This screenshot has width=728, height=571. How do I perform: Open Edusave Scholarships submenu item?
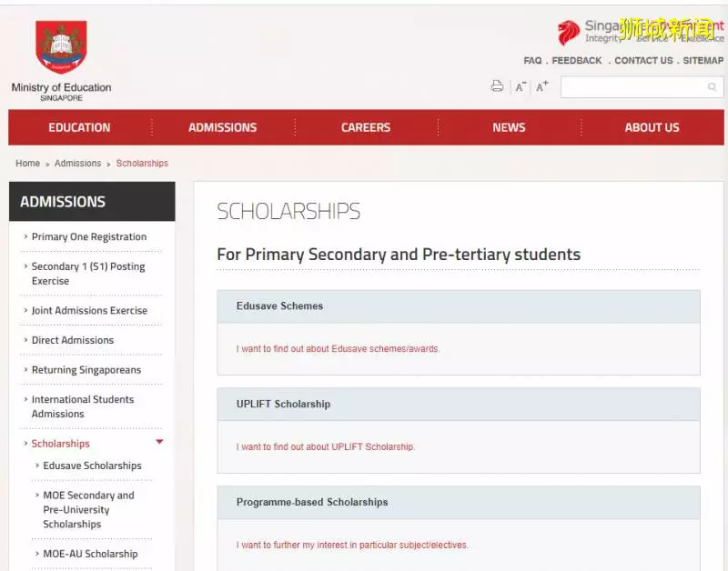pos(93,466)
